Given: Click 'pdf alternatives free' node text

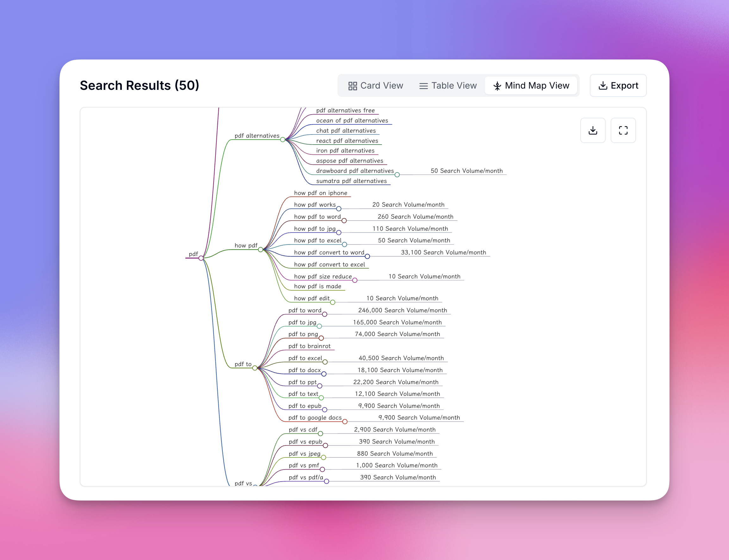Looking at the screenshot, I should pos(345,110).
